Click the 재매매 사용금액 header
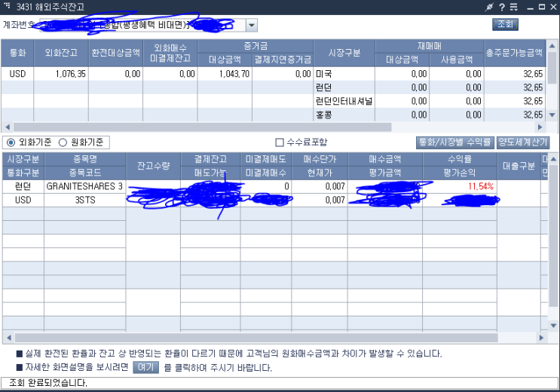Viewport: 560px width, 392px height. [x=457, y=60]
